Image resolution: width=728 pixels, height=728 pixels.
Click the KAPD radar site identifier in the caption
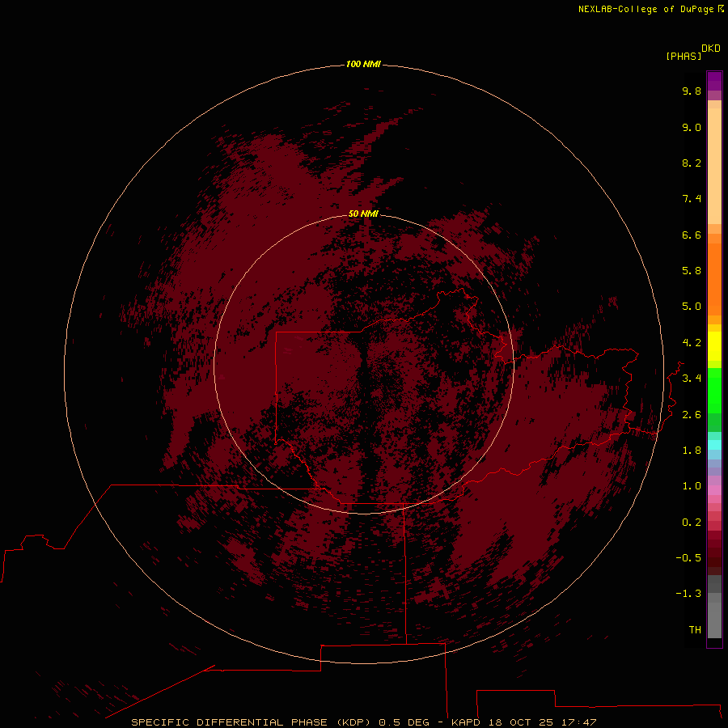pos(467,722)
